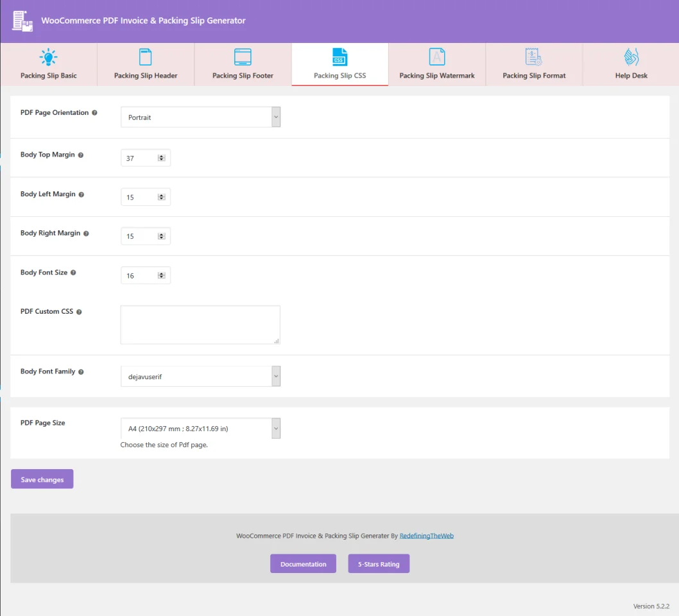Switch to the Packing Slip Format tab
This screenshot has height=616, width=679.
pyautogui.click(x=534, y=65)
